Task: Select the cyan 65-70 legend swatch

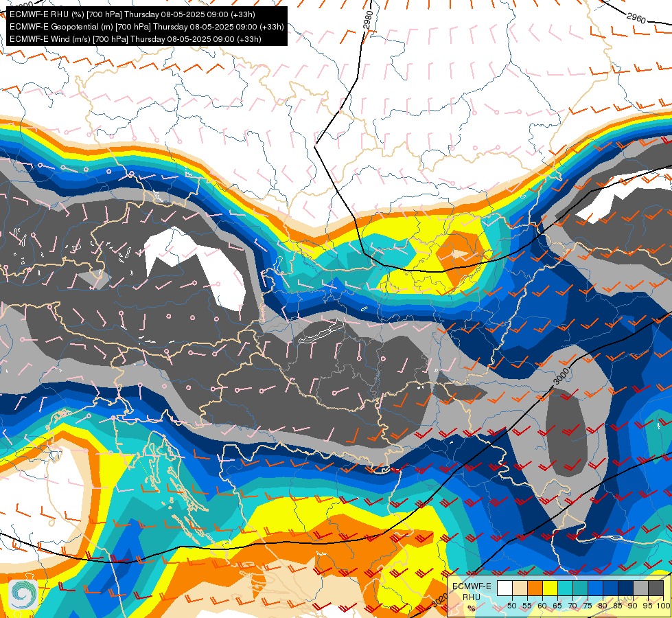Action: coord(566,588)
